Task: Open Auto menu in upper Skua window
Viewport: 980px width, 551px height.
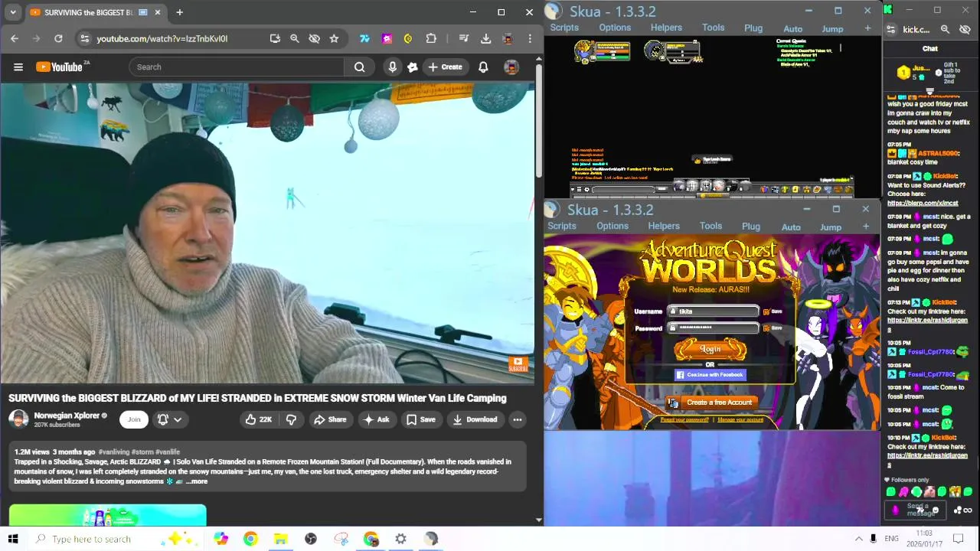Action: (x=793, y=29)
